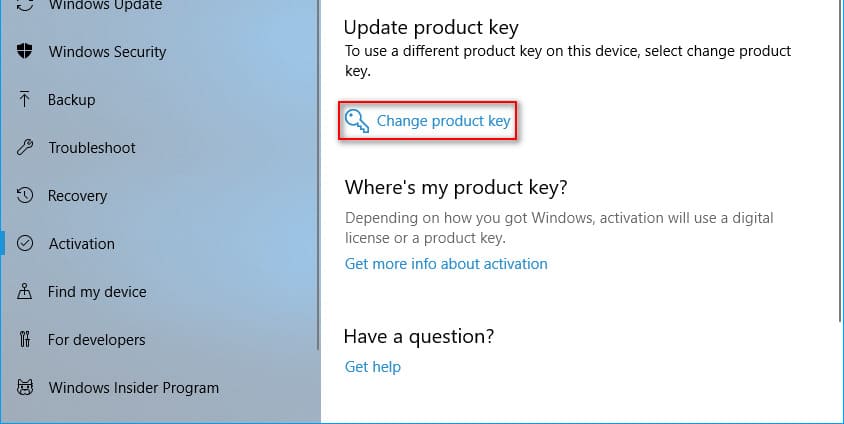
Task: Click the key icon beside Change product key
Action: [357, 122]
